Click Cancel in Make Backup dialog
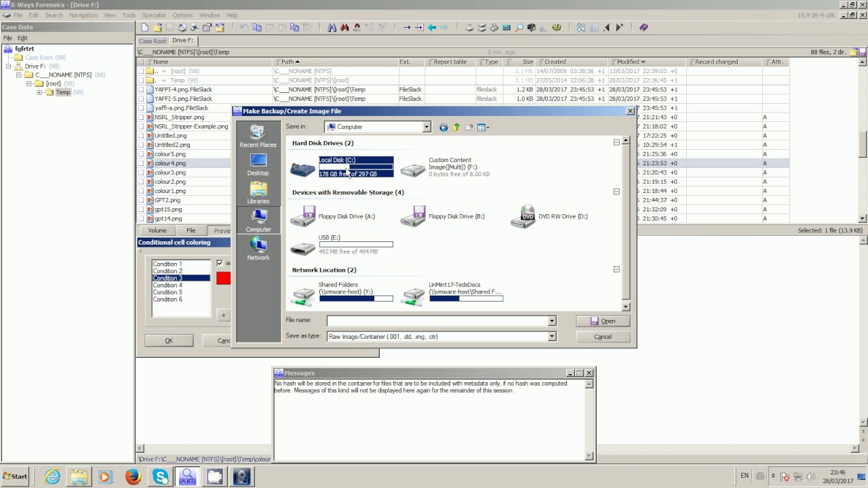This screenshot has height=488, width=868. point(602,337)
